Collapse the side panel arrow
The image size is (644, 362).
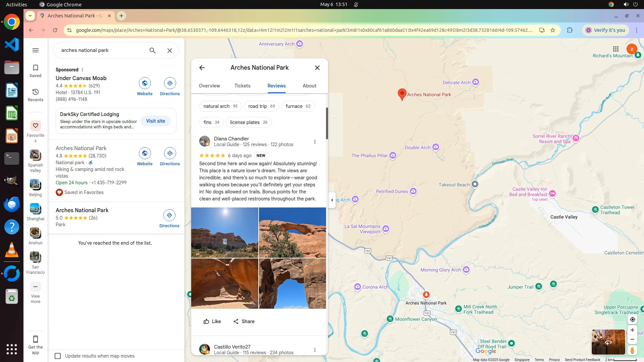coord(332,200)
